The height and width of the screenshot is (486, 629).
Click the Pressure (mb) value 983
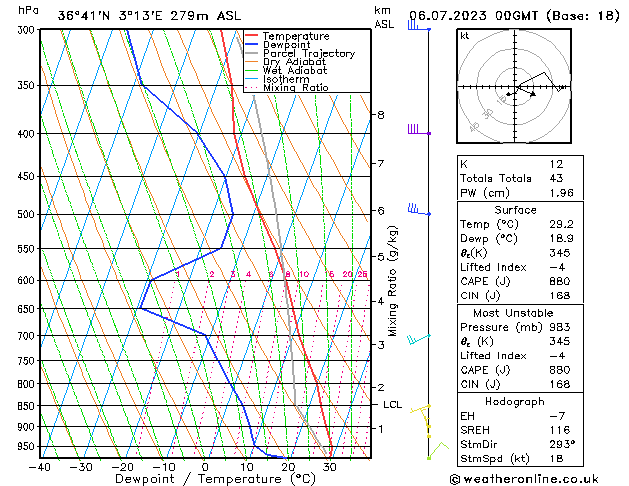(x=560, y=327)
